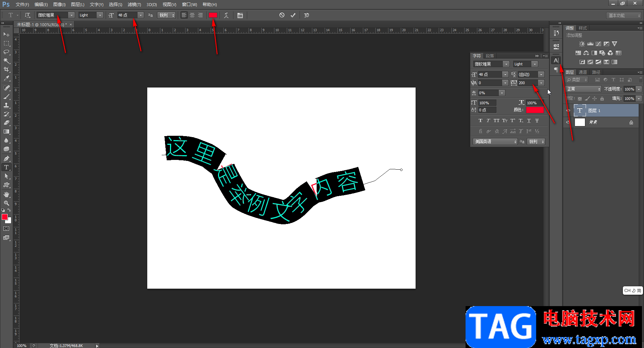The width and height of the screenshot is (644, 348).
Task: Open the Character panel dock icon
Action: tap(556, 60)
